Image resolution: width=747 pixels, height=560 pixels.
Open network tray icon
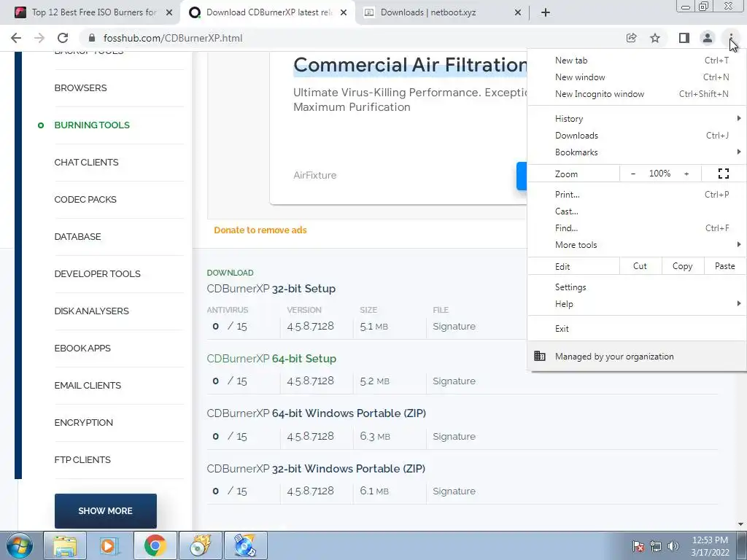[656, 546]
